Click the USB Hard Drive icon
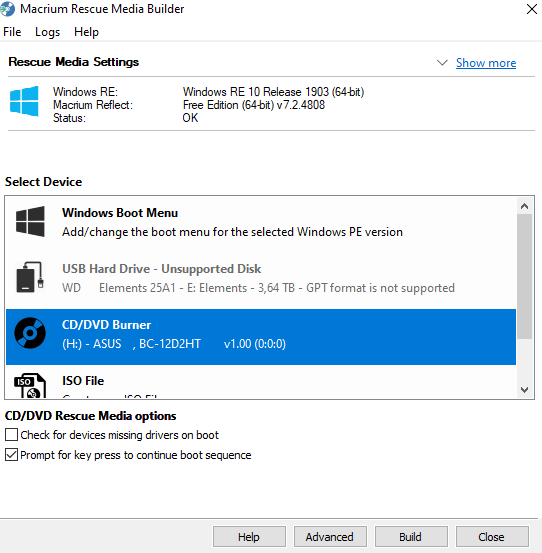This screenshot has height=553, width=542. click(x=30, y=277)
